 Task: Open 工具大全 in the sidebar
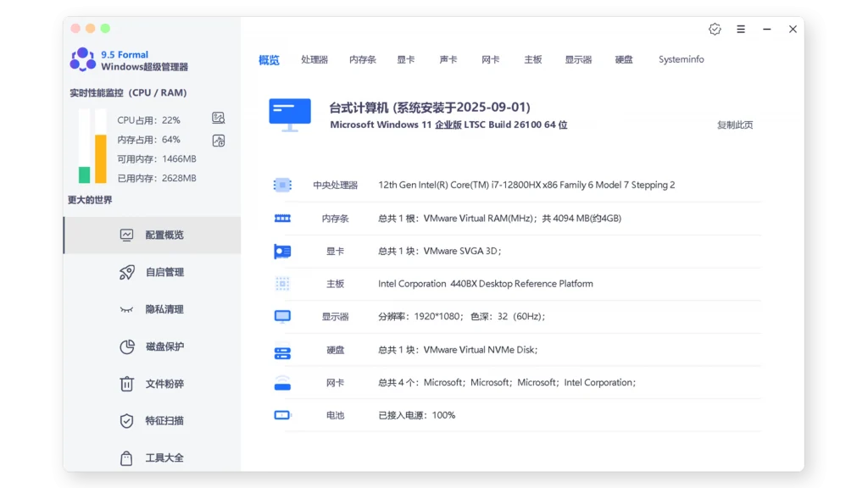[x=153, y=458]
